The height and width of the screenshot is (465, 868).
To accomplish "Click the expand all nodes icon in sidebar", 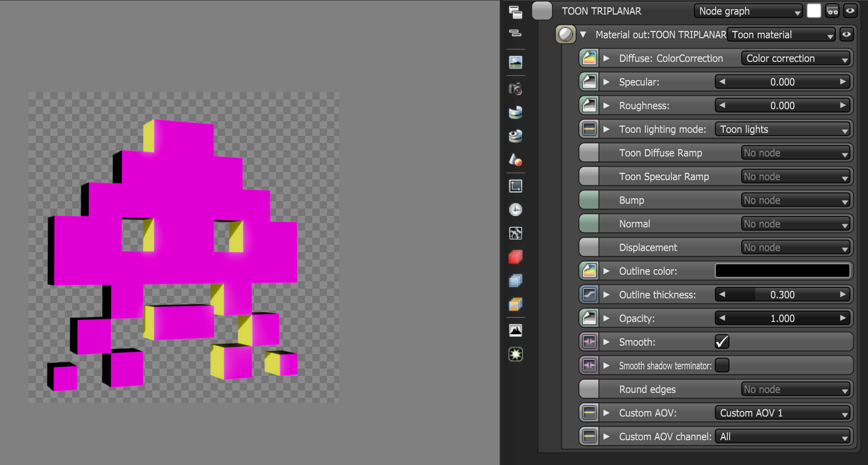I will pyautogui.click(x=516, y=11).
